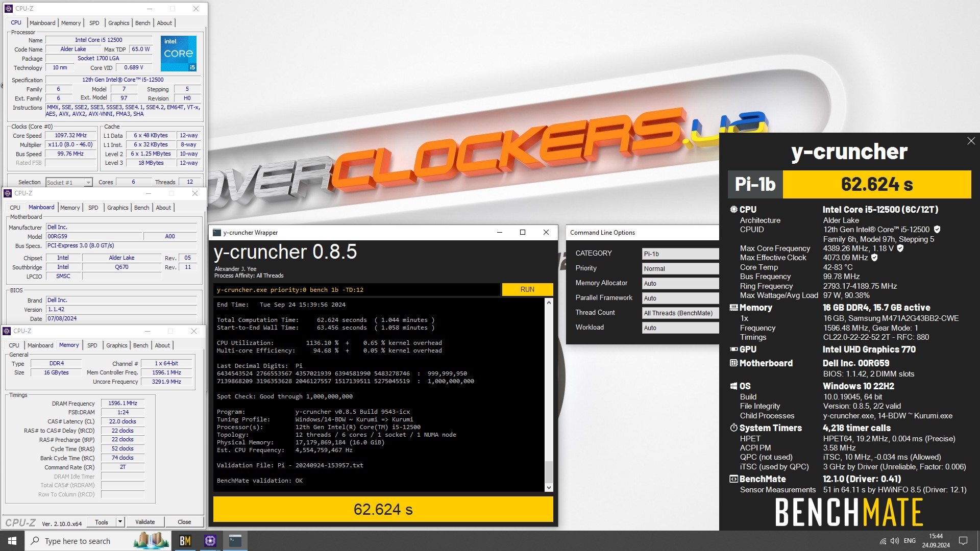Click the Dell Inc. manufacturer field

pos(121,227)
